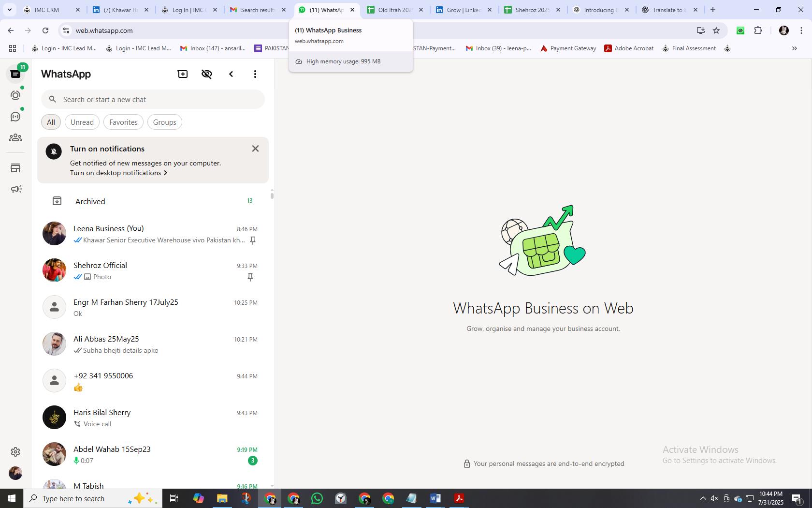Click browser Back arrow
This screenshot has height=508, width=812.
point(11,30)
